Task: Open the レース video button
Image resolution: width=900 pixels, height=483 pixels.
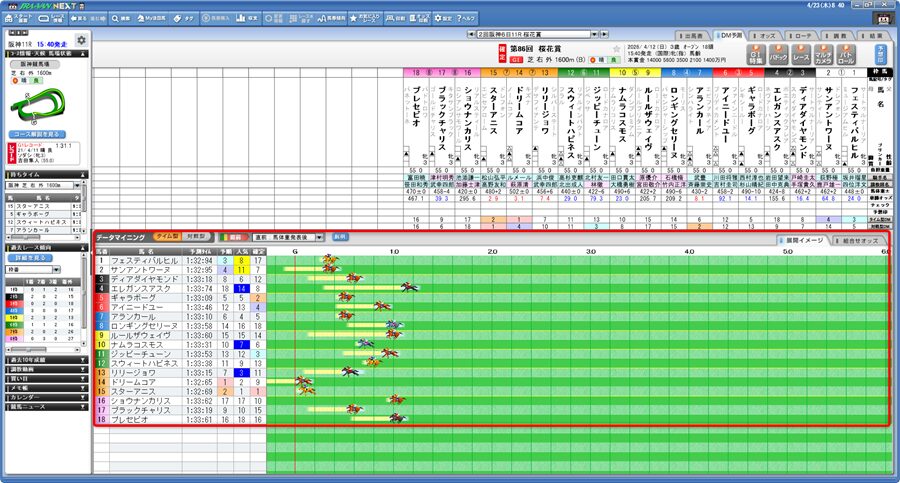Action: click(x=801, y=55)
